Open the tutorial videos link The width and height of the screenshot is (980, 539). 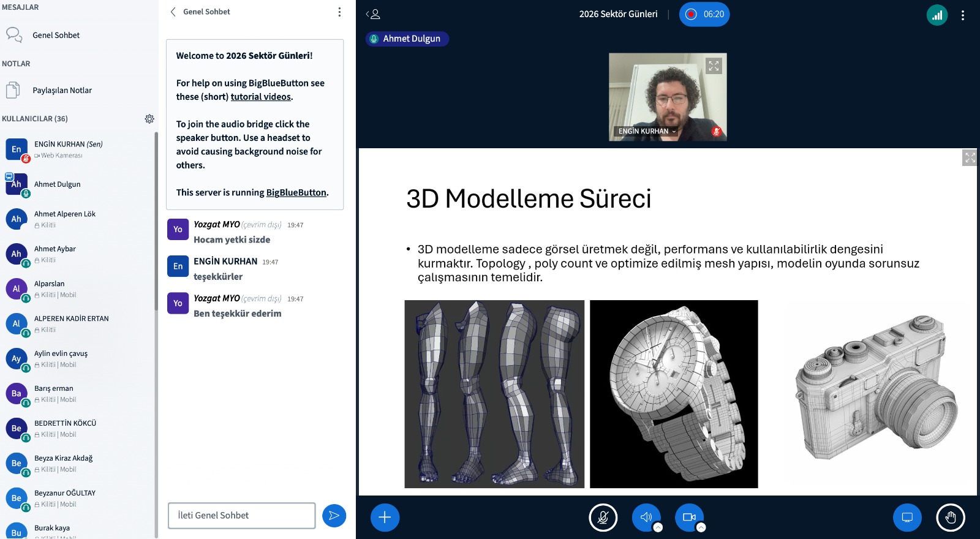click(261, 97)
